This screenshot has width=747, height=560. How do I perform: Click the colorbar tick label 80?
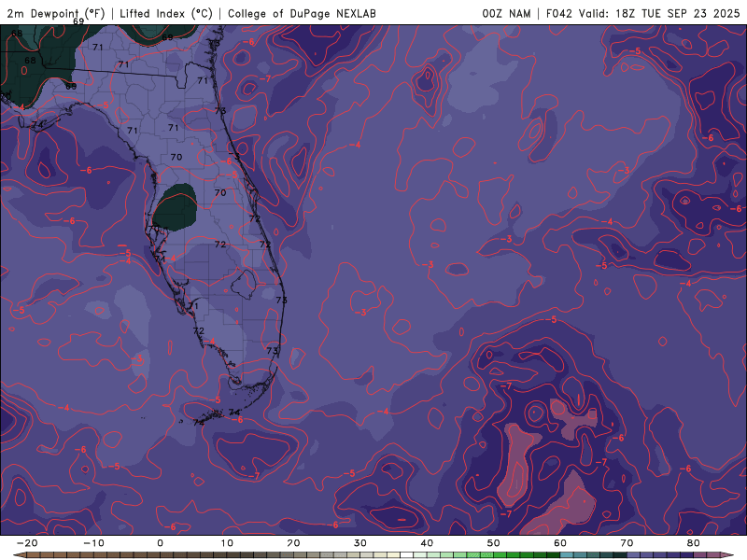coord(694,543)
